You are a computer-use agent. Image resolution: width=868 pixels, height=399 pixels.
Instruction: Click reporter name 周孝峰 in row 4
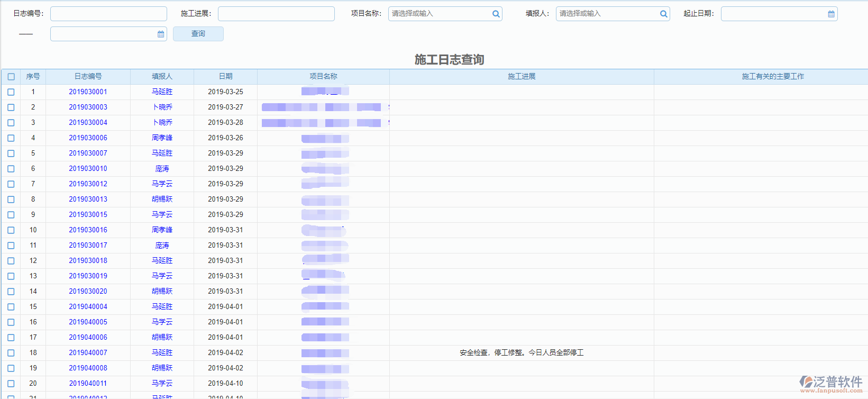(x=162, y=138)
